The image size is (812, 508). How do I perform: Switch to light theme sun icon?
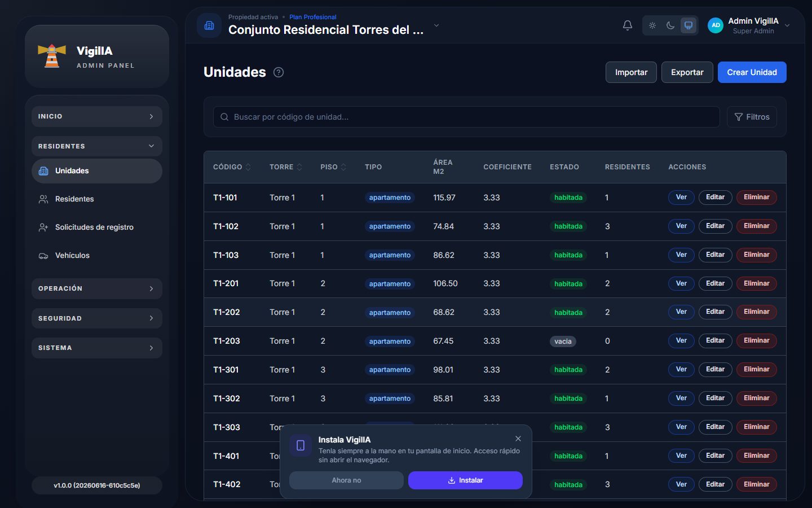coord(652,25)
